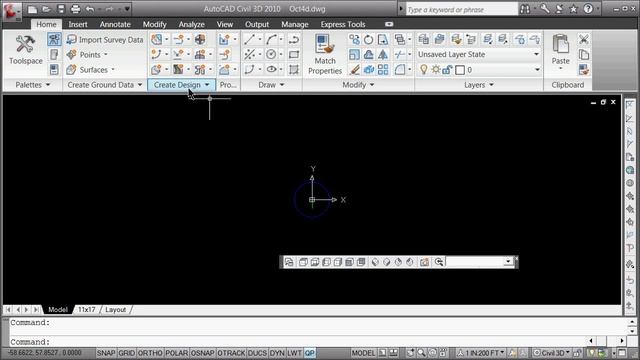Select the Circle tool in Draw panel
640x360 pixels.
coord(271,54)
